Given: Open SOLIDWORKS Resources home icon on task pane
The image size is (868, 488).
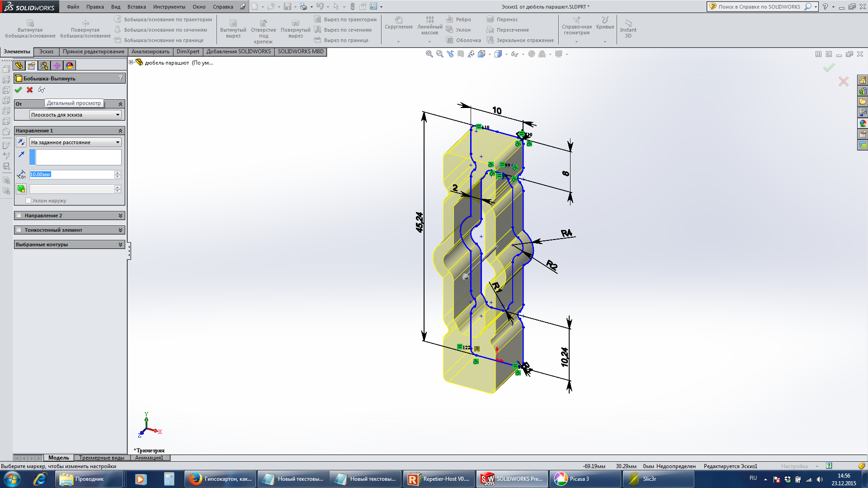Looking at the screenshot, I should point(863,80).
